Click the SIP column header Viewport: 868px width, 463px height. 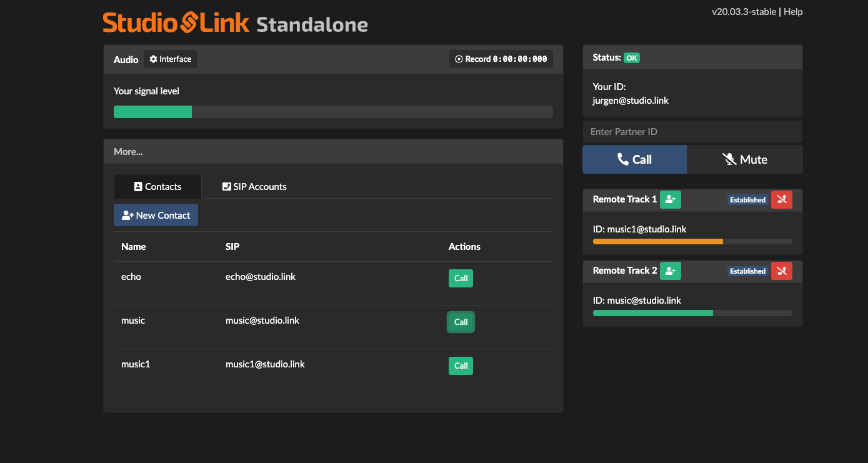pyautogui.click(x=232, y=247)
